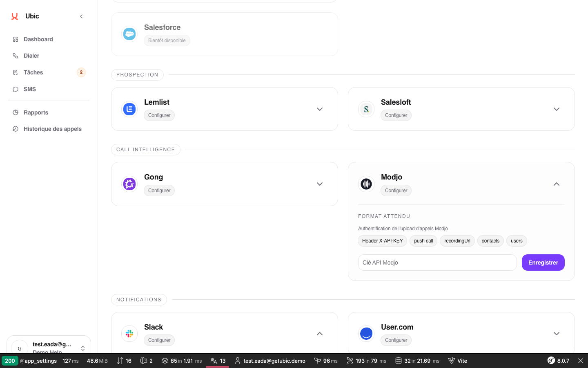Image resolution: width=588 pixels, height=368 pixels.
Task: Click the SMS chat bubble icon
Action: coord(16,89)
